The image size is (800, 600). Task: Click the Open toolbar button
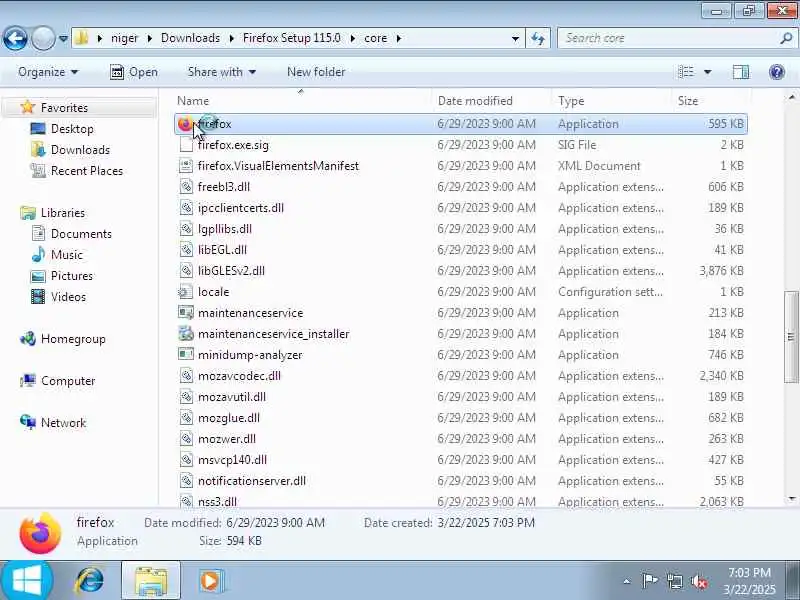(134, 72)
